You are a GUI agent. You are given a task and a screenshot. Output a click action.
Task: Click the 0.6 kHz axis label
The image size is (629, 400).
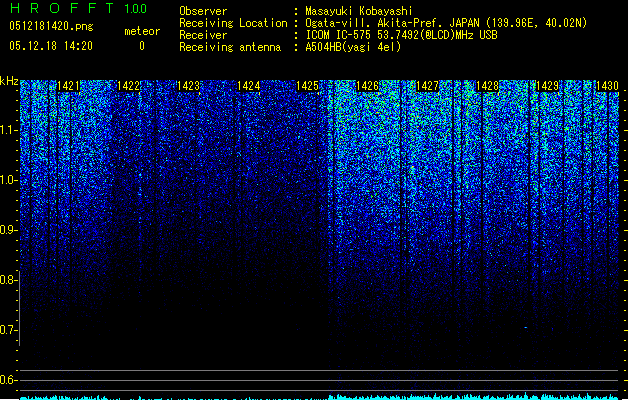tap(8, 380)
